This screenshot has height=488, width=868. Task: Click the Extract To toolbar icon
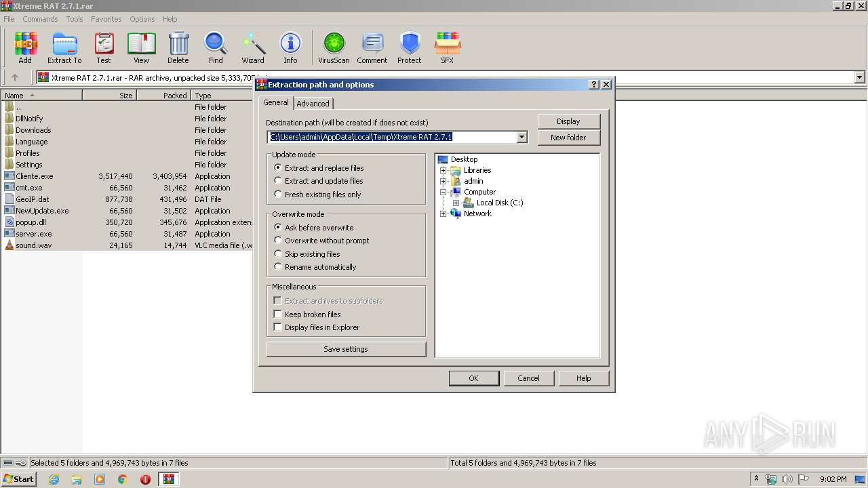[x=64, y=47]
